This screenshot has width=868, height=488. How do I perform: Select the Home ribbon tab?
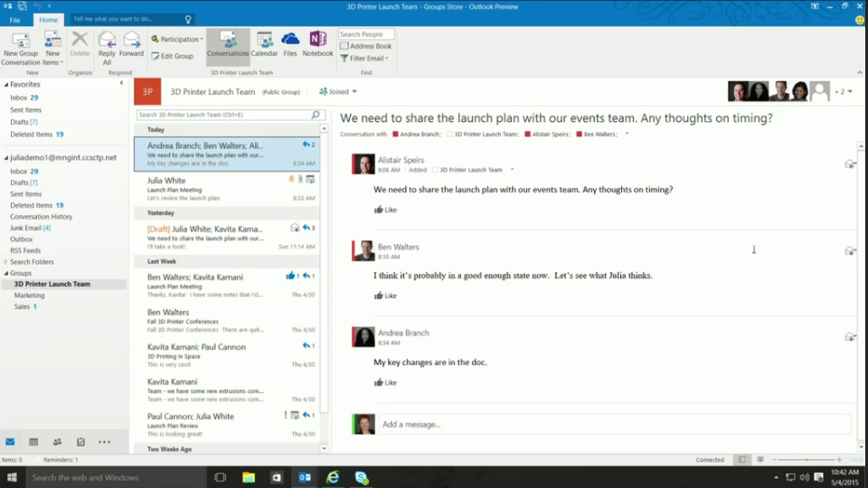[48, 20]
